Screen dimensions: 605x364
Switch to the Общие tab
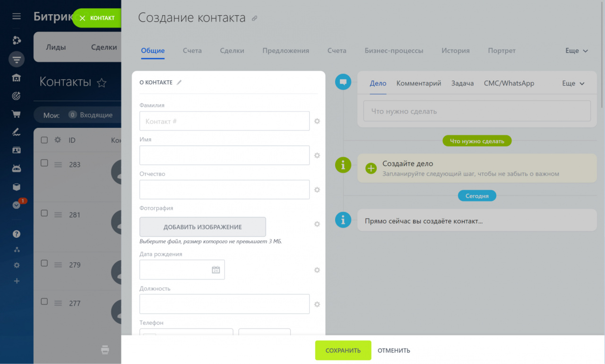tap(153, 51)
